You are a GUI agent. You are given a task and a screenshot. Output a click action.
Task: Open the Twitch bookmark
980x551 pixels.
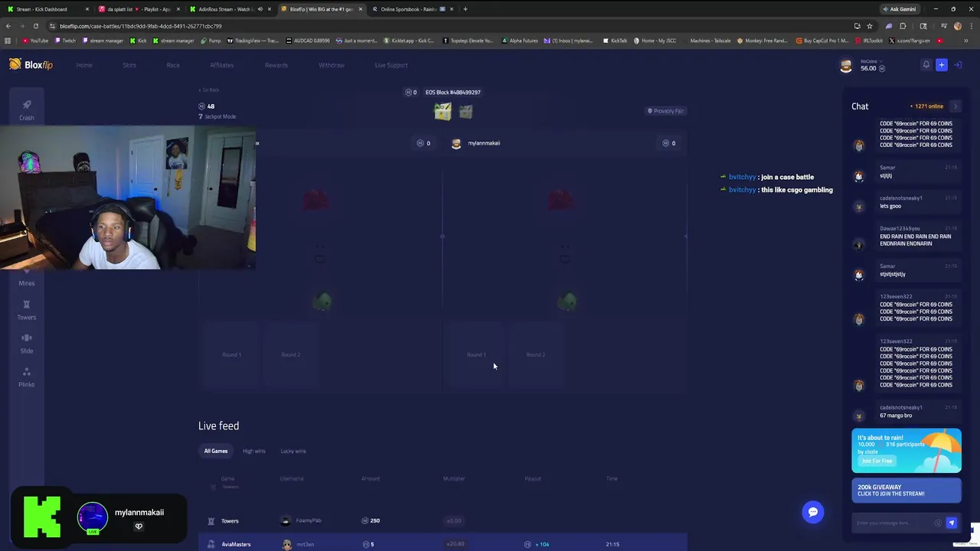[x=65, y=41]
